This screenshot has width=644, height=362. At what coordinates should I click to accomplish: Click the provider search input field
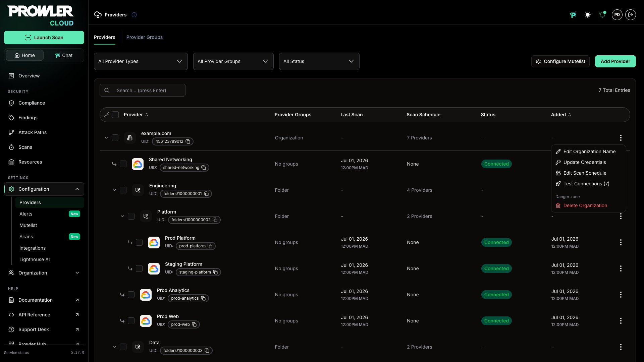tap(143, 90)
